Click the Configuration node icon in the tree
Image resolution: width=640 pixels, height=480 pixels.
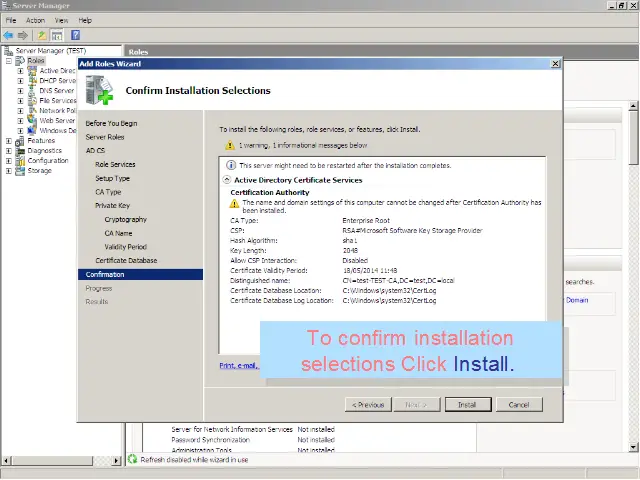pyautogui.click(x=20, y=161)
